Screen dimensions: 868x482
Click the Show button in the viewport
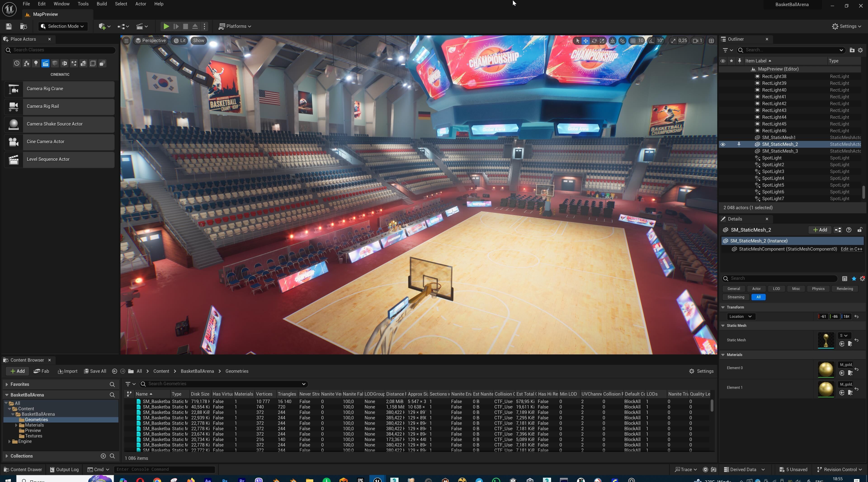click(198, 40)
